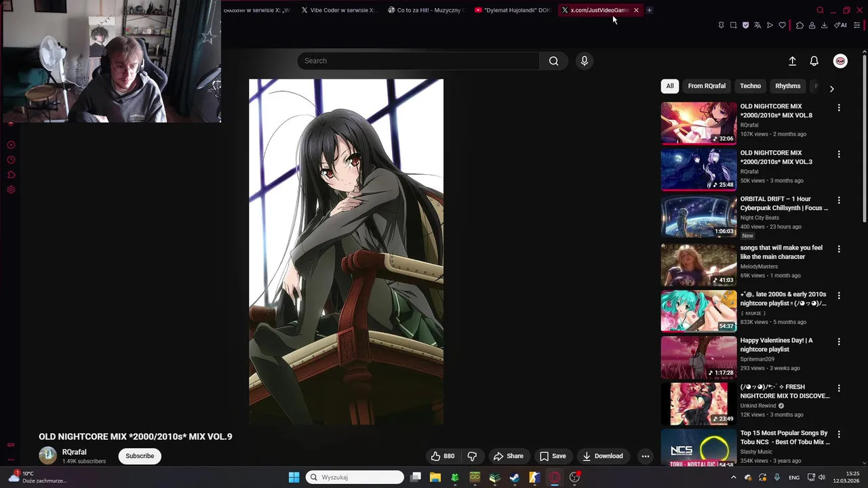Open options for 'main character' songs video
The width and height of the screenshot is (868, 488).
click(839, 249)
